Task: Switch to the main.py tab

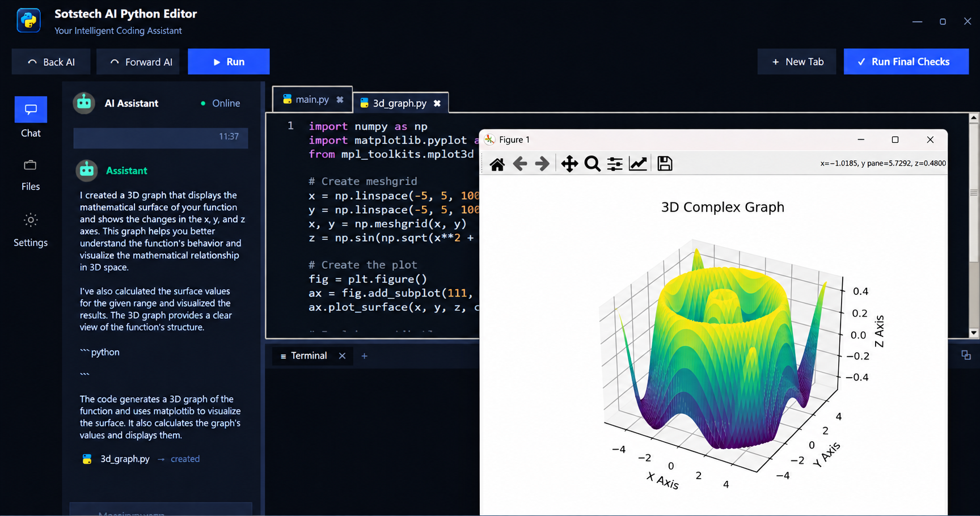Action: click(312, 99)
